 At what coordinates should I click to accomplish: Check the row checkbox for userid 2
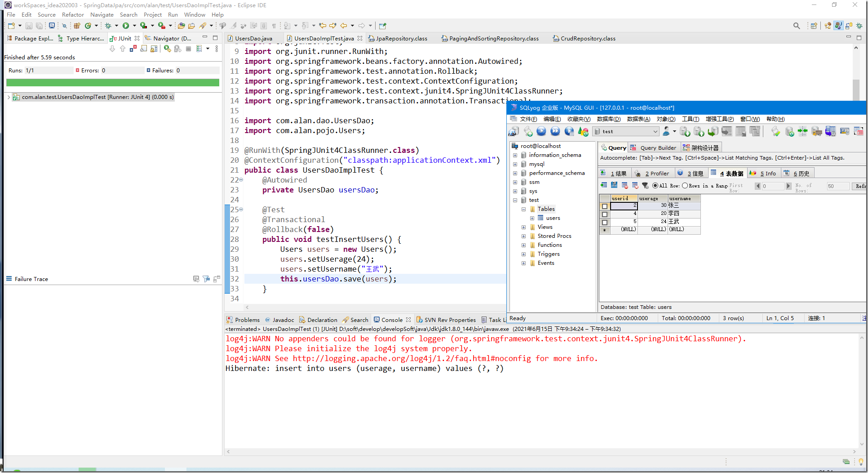coord(605,206)
